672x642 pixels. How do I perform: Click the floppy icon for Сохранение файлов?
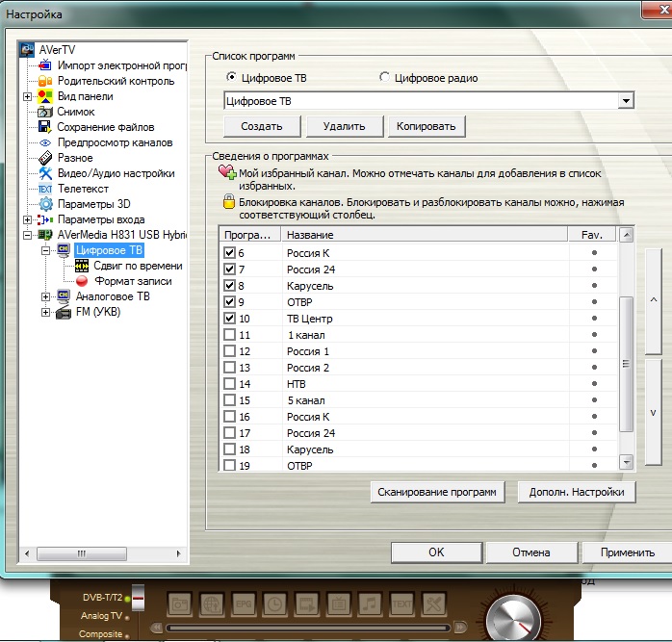[44, 127]
